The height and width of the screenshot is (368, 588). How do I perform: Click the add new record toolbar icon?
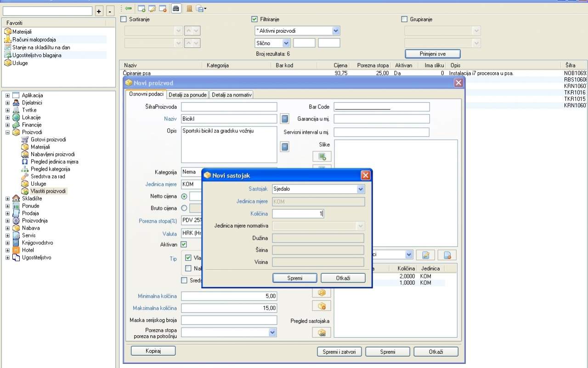coord(141,8)
